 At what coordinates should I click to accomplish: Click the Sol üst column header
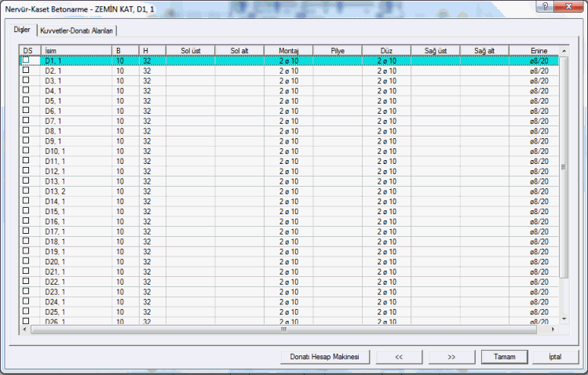click(x=191, y=50)
